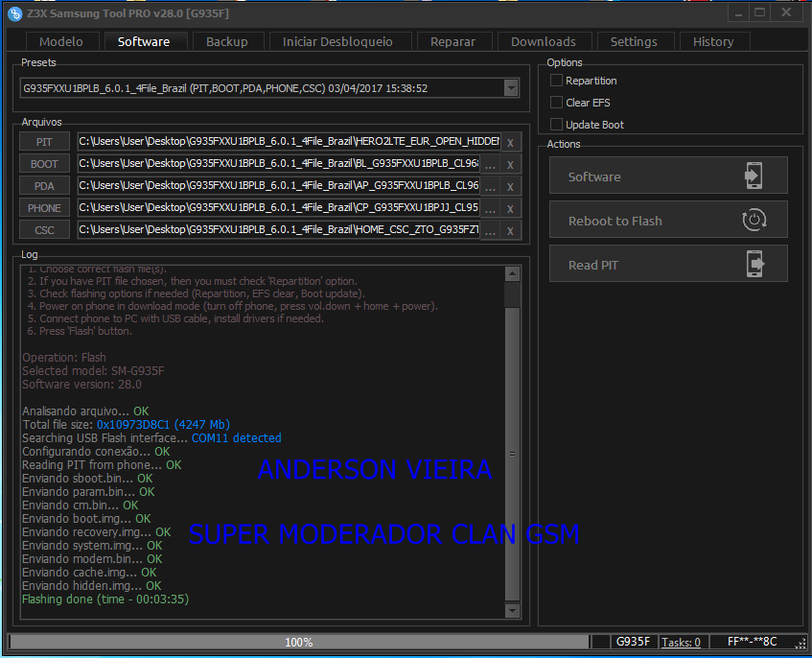
Task: Click the BOOT file selector button
Action: point(44,164)
